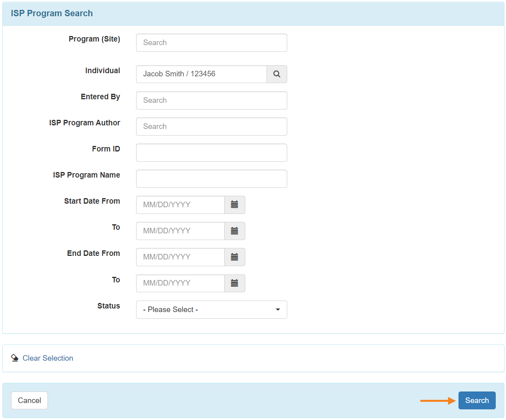Click the ISP Program Search header

[x=52, y=13]
